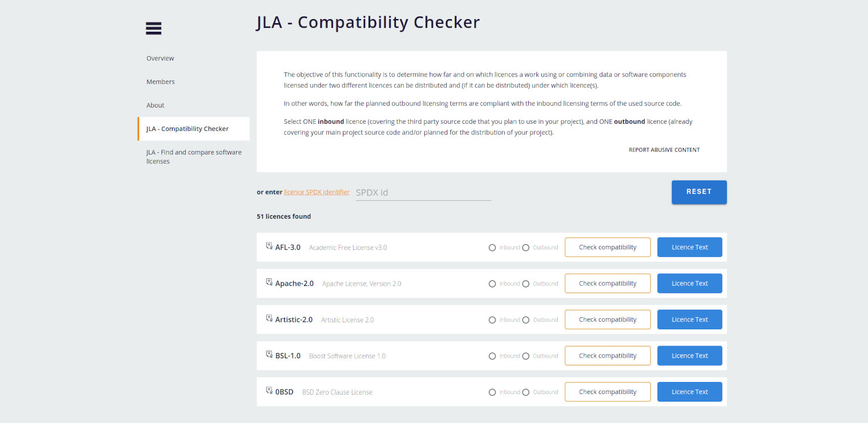
Task: Select Inbound for Apache-2.0
Action: (492, 284)
